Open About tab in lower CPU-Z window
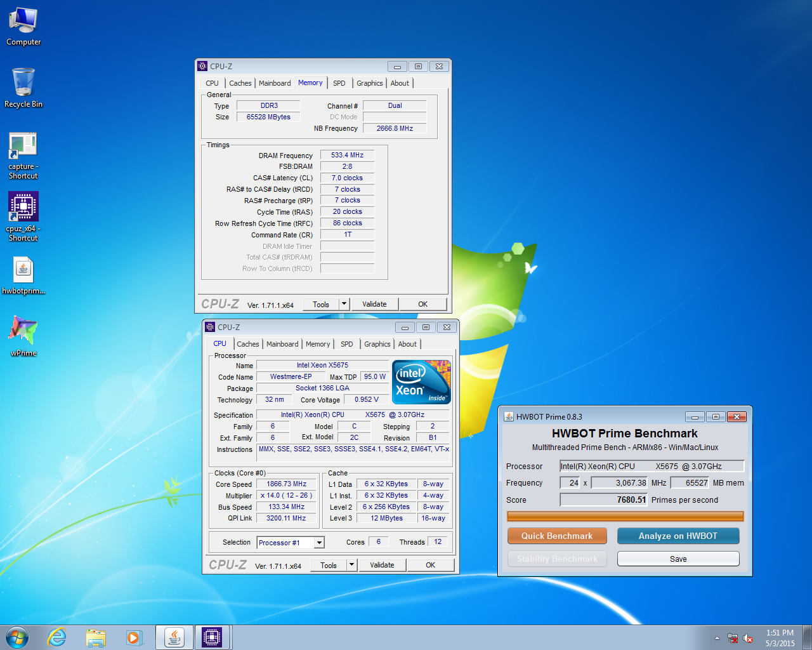The image size is (812, 650). (x=407, y=344)
